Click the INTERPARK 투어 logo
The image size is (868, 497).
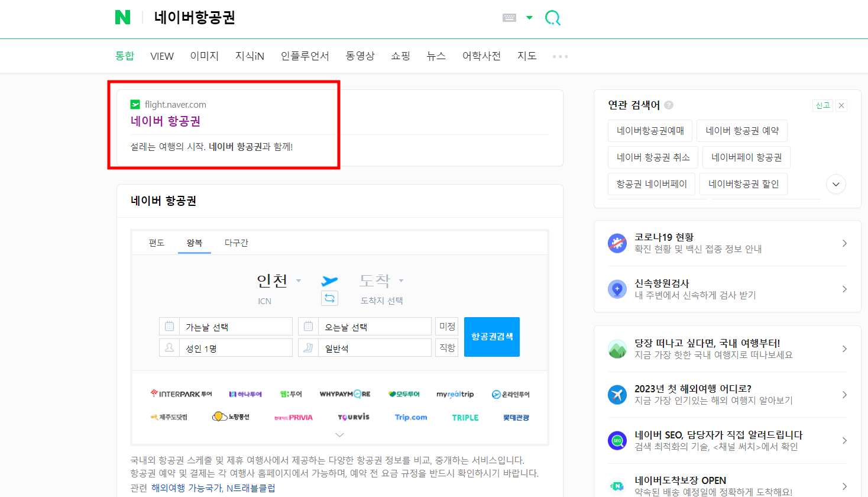pos(181,394)
